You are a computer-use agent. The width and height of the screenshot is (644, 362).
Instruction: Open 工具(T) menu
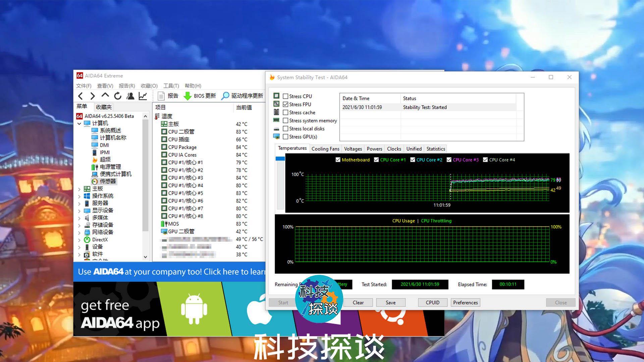pyautogui.click(x=171, y=86)
